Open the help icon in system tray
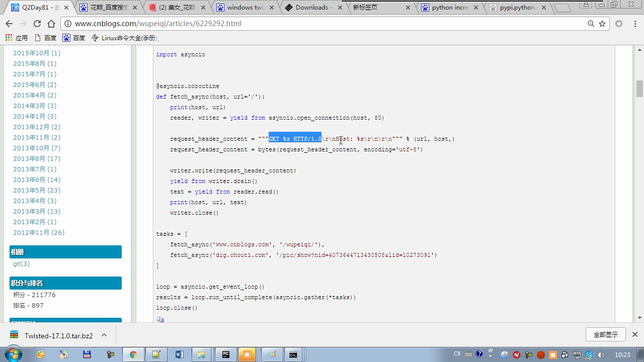Image resolution: width=644 pixels, height=362 pixels. pos(479,354)
